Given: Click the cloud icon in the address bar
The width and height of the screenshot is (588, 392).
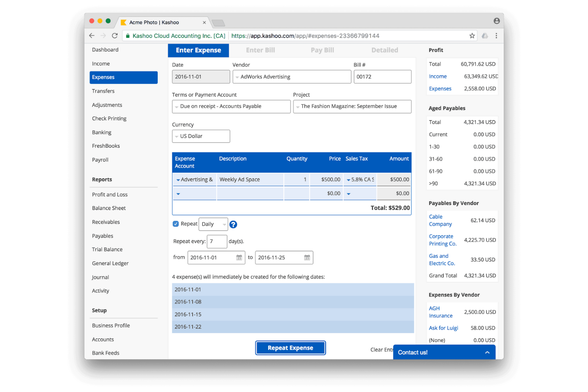Looking at the screenshot, I should tap(485, 36).
